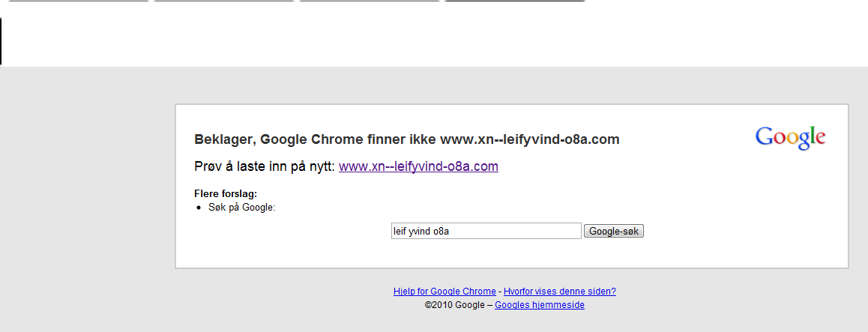Click the bullet point before "Søk på Google"
868x332 pixels.
pyautogui.click(x=199, y=208)
